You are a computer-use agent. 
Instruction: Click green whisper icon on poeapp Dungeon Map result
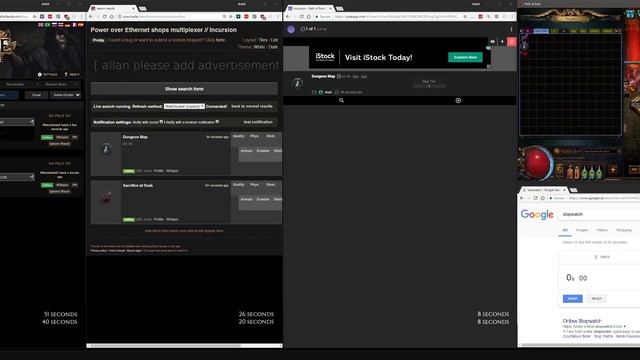tap(321, 92)
